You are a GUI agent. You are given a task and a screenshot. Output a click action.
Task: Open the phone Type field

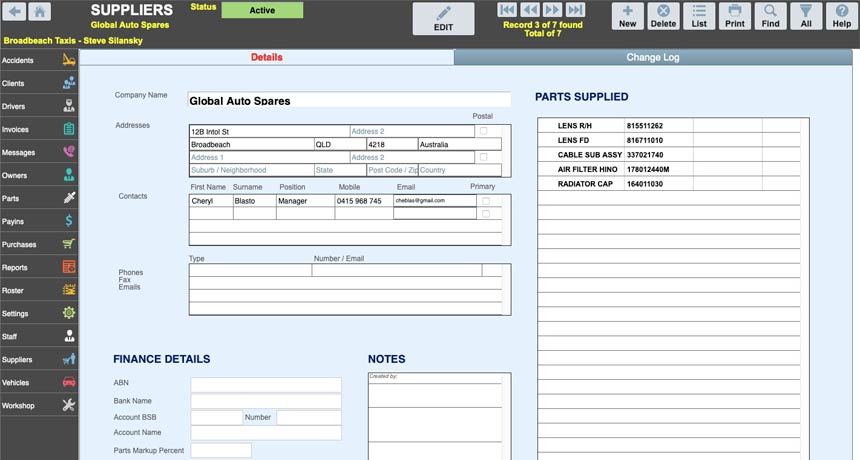(x=250, y=270)
